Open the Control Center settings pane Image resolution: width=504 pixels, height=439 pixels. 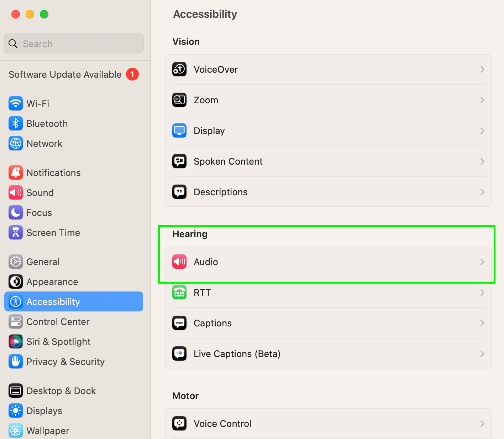tap(58, 322)
